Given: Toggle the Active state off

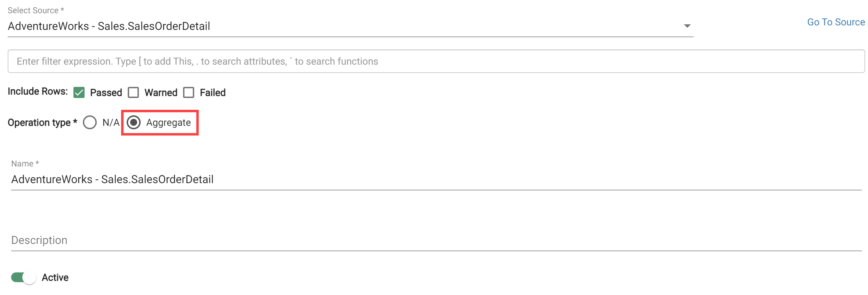Looking at the screenshot, I should coord(23,277).
